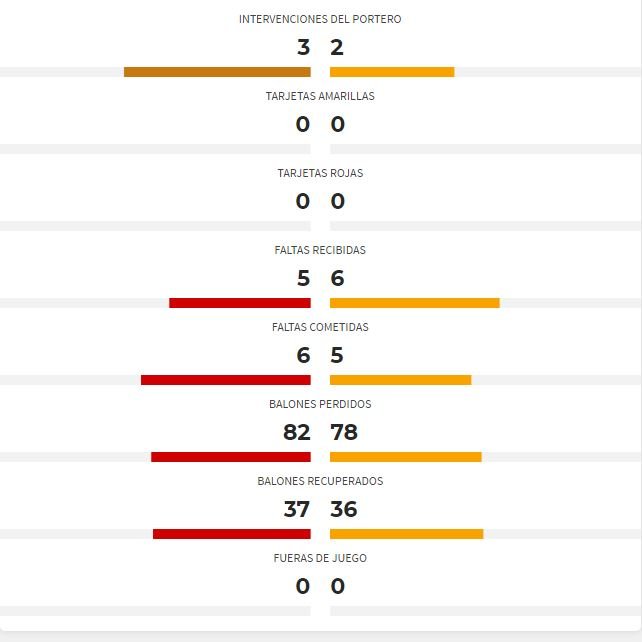The image size is (642, 642).
Task: Click the value 78 for lost balls
Action: pyautogui.click(x=344, y=432)
